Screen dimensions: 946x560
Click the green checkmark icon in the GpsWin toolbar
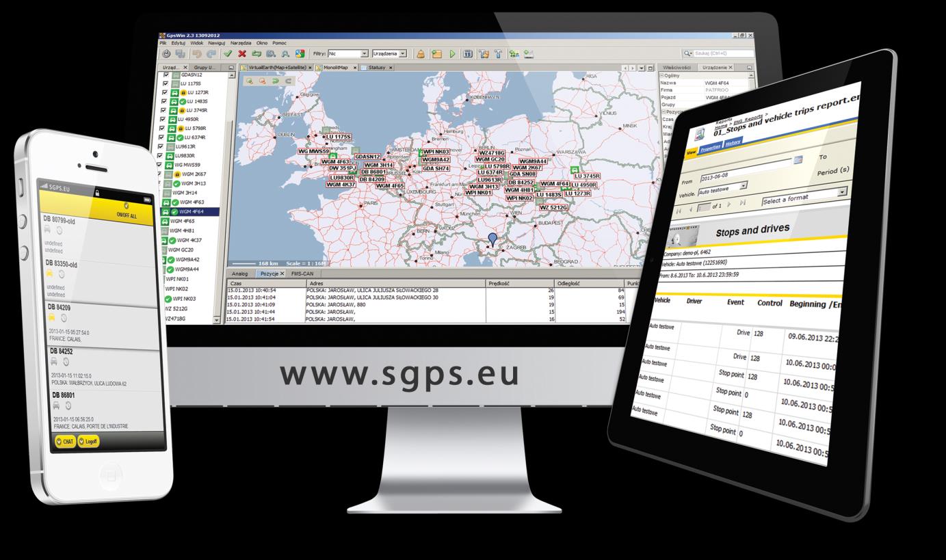(228, 53)
